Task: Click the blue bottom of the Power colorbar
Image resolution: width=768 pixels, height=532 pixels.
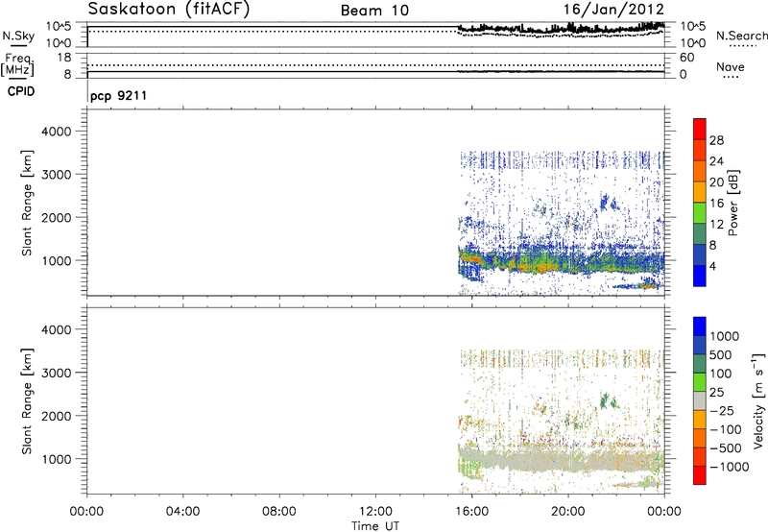Action: click(700, 276)
